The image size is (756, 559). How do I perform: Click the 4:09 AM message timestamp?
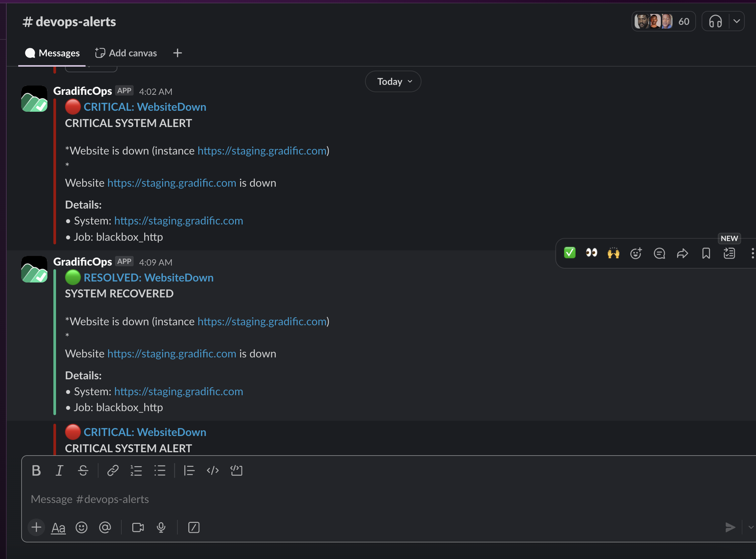156,262
